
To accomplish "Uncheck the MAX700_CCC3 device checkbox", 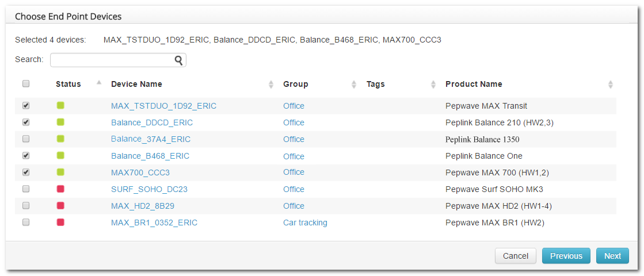I will click(26, 172).
